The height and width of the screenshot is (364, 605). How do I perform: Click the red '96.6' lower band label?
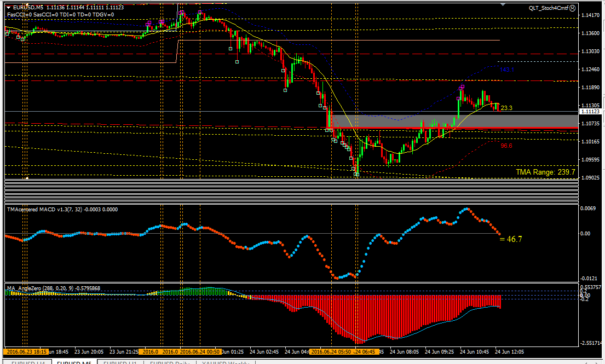pos(506,146)
